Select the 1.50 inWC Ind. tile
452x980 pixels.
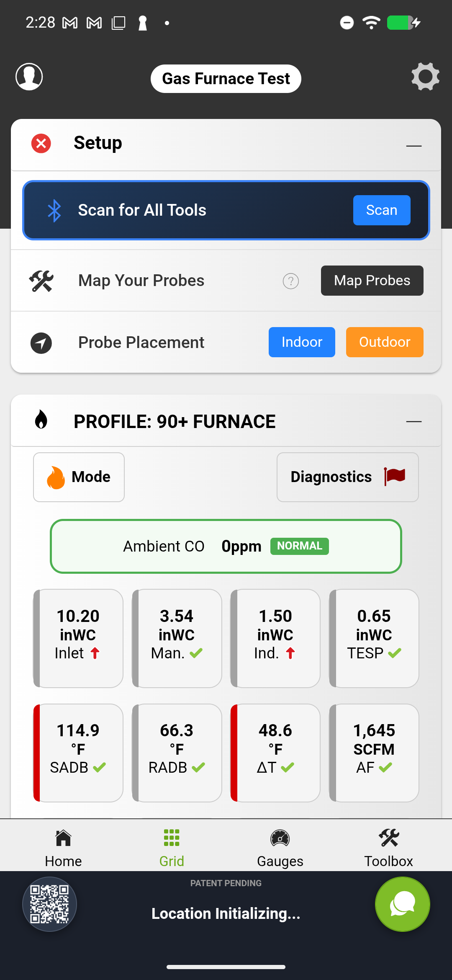pyautogui.click(x=275, y=638)
